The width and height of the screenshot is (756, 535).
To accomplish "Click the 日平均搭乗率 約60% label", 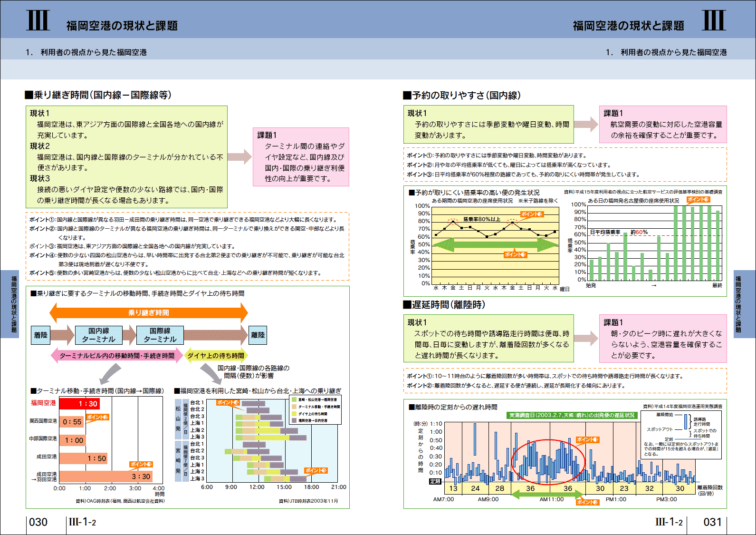I will coord(619,232).
